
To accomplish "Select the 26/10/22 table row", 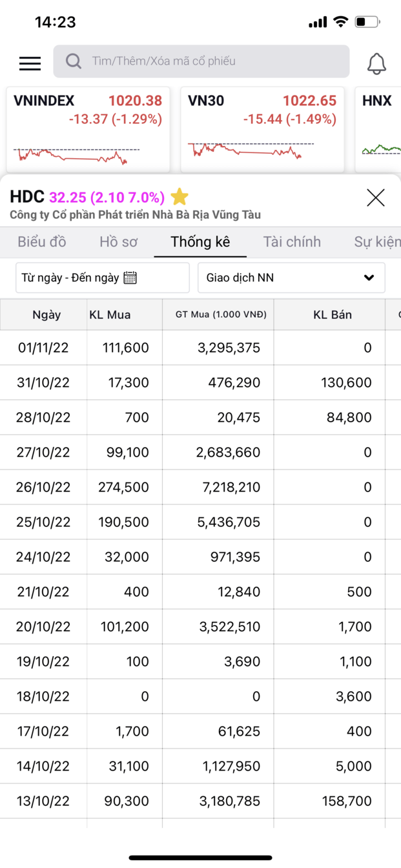I will tap(194, 487).
